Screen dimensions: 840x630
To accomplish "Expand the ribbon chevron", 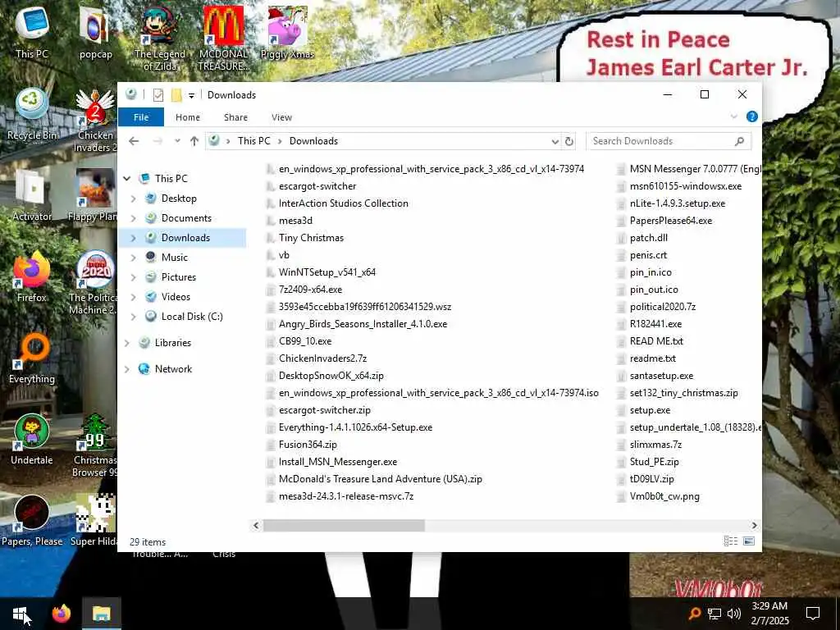I will (x=734, y=116).
